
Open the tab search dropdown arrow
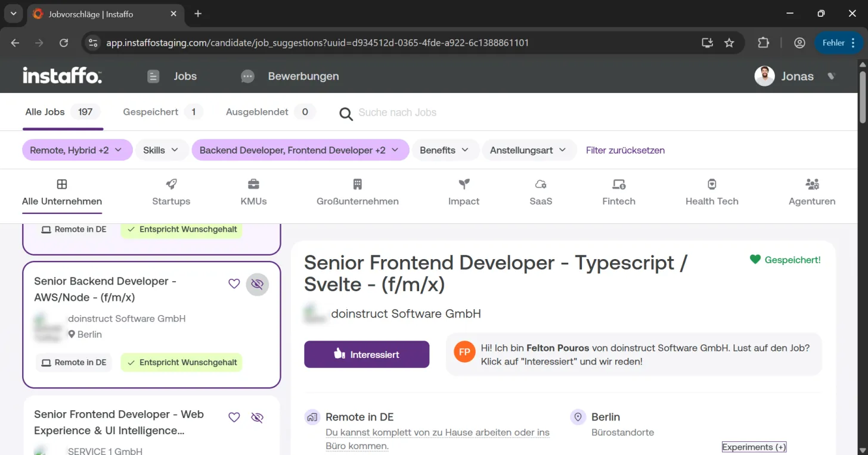13,14
